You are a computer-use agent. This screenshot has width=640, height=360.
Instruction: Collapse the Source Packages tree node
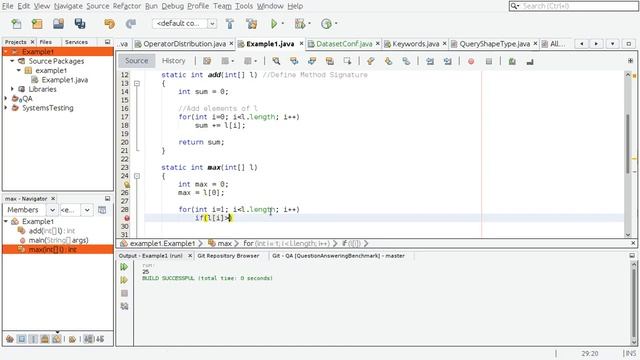12,61
